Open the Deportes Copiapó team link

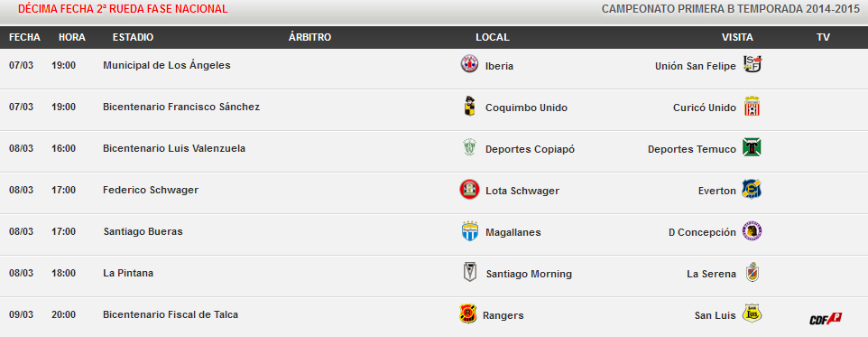530,149
